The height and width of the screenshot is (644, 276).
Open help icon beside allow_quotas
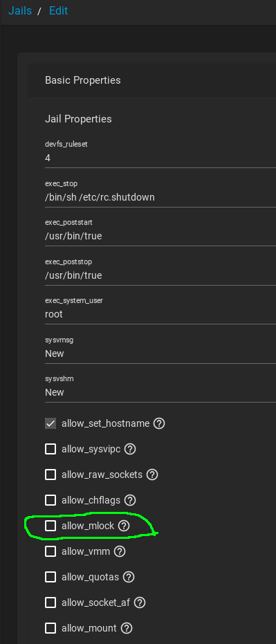[129, 577]
